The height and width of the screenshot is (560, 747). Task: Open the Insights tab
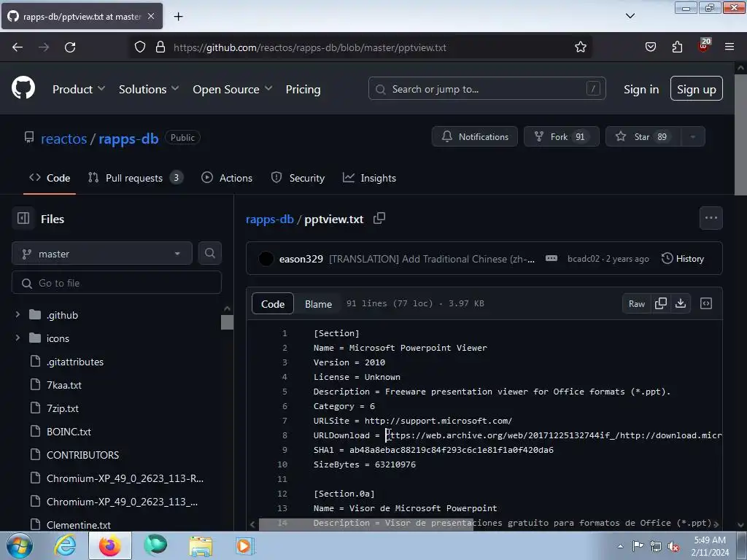point(369,178)
